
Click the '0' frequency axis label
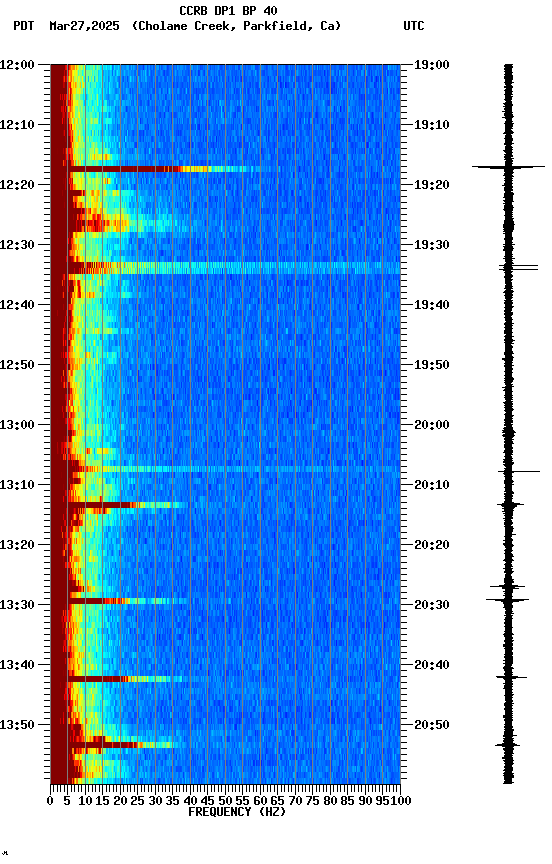[50, 801]
